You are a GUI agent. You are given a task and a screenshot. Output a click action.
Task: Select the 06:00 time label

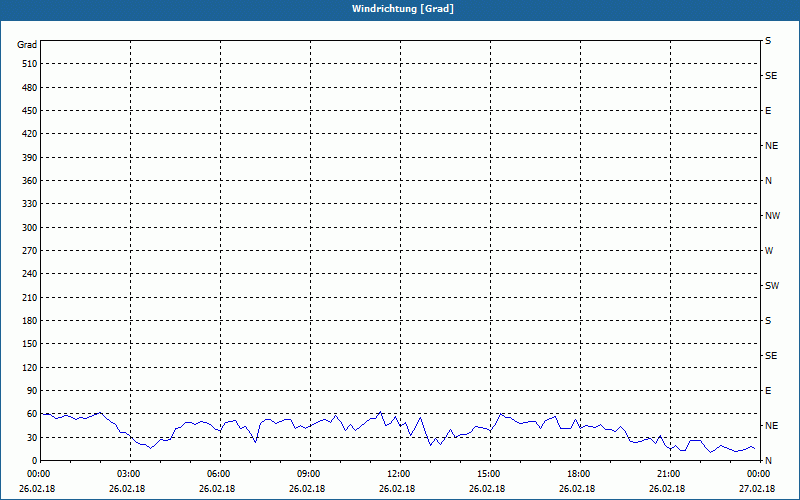click(x=220, y=474)
